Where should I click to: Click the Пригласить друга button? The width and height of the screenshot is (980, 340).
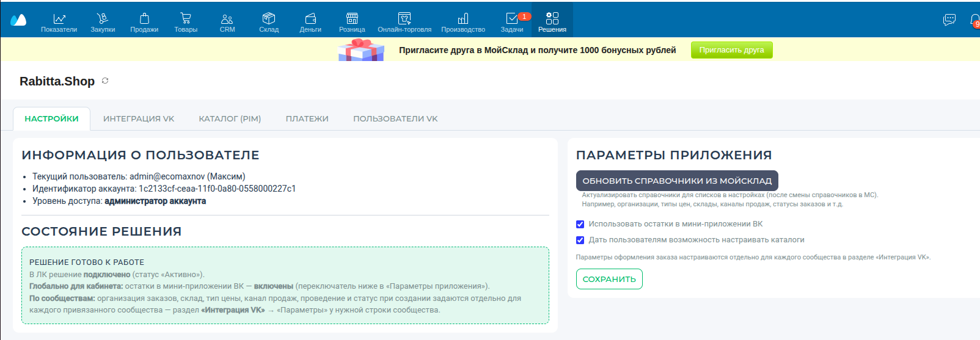click(732, 50)
